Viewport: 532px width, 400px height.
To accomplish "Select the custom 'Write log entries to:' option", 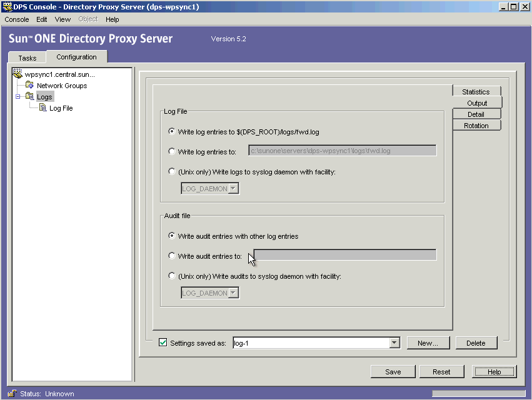I will (171, 151).
